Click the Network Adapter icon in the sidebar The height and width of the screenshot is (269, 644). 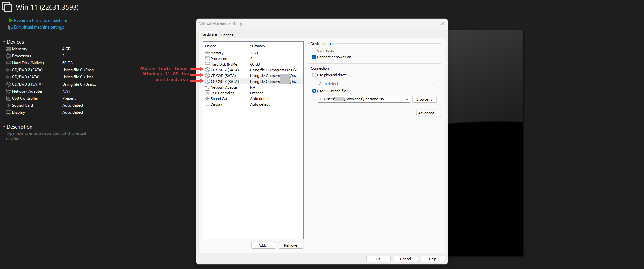pyautogui.click(x=9, y=91)
